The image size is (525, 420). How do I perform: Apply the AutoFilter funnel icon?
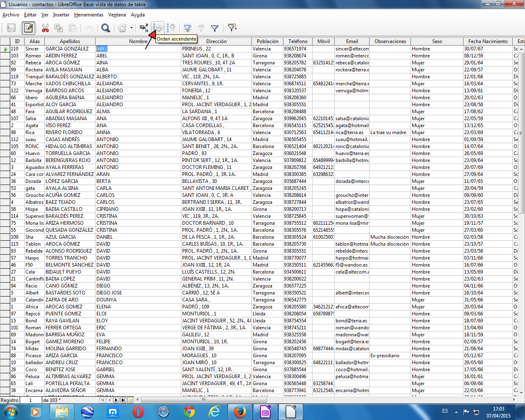188,28
